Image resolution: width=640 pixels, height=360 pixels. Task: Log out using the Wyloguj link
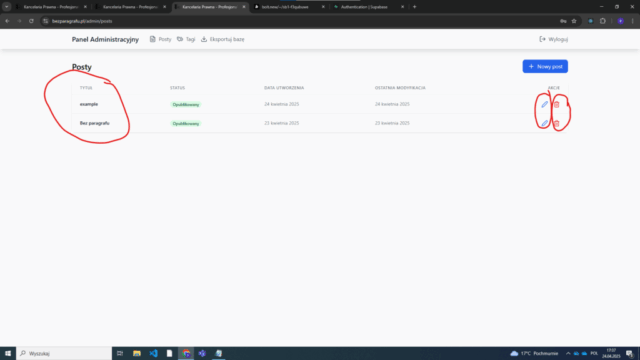[x=553, y=39]
